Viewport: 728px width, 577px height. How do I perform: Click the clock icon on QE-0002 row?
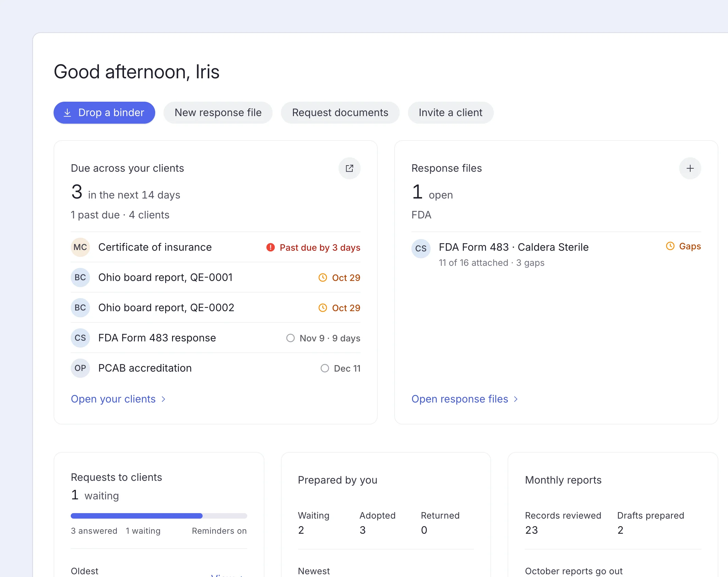(323, 308)
